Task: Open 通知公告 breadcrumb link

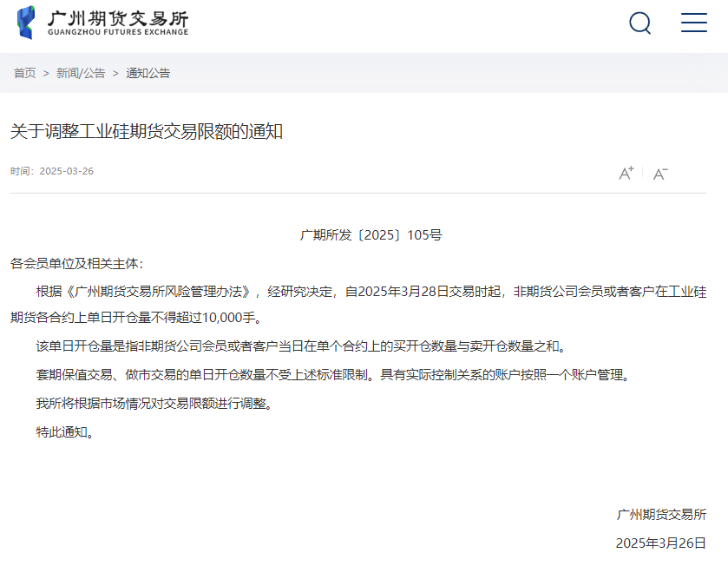Action: coord(148,74)
